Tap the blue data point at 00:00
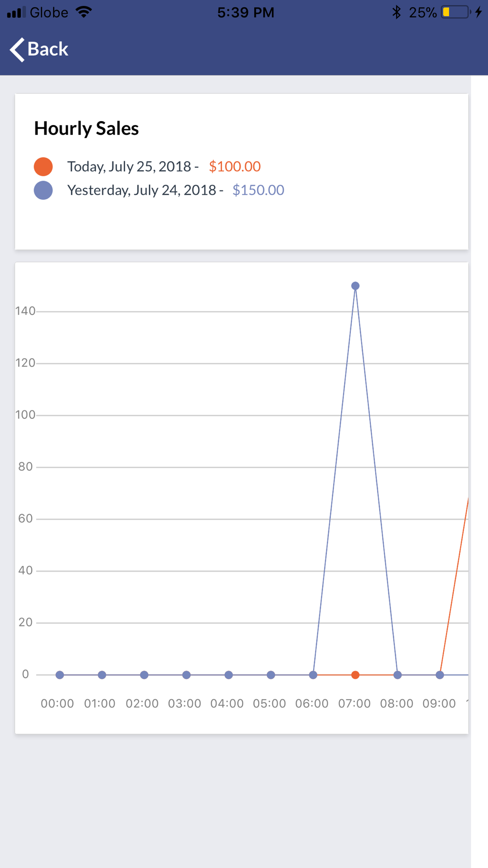488x868 pixels. (60, 675)
